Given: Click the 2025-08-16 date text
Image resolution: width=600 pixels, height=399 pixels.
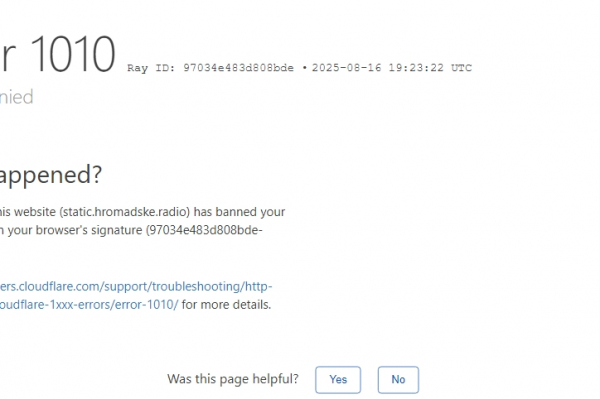Looking at the screenshot, I should [x=346, y=68].
